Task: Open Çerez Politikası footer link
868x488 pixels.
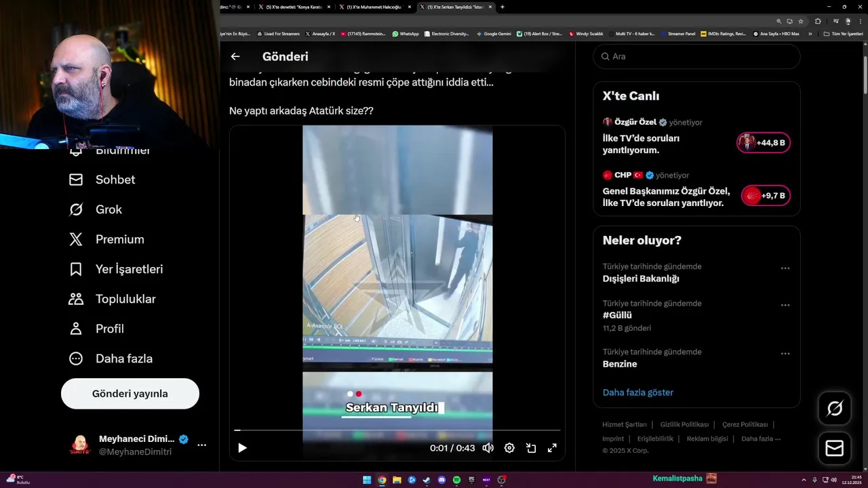Action: click(745, 424)
